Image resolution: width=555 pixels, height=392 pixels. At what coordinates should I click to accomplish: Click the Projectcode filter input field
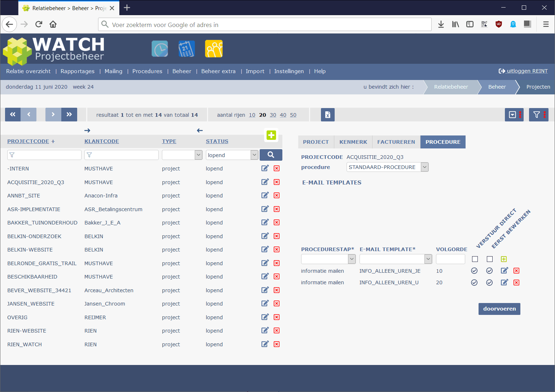(x=44, y=155)
